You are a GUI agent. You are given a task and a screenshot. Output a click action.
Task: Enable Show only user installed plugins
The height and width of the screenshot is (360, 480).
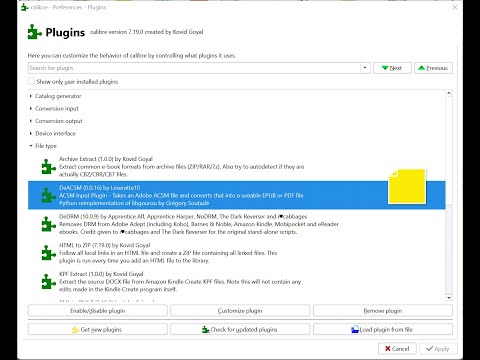pyautogui.click(x=31, y=81)
